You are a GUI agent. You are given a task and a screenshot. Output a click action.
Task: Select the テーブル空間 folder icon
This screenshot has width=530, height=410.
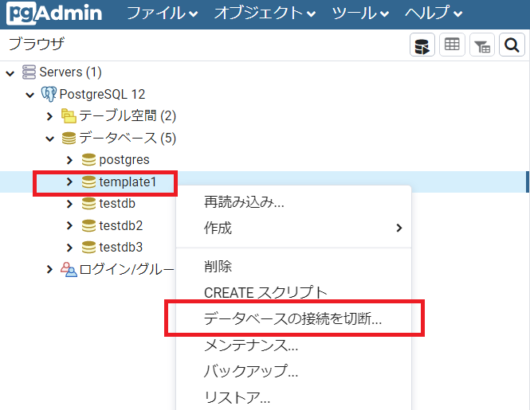(69, 116)
